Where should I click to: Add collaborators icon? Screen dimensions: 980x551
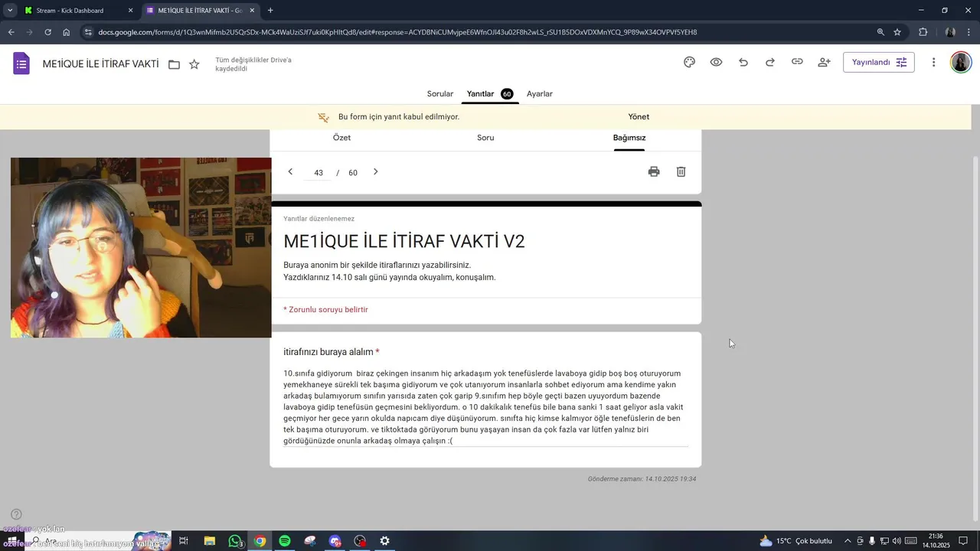click(x=824, y=62)
